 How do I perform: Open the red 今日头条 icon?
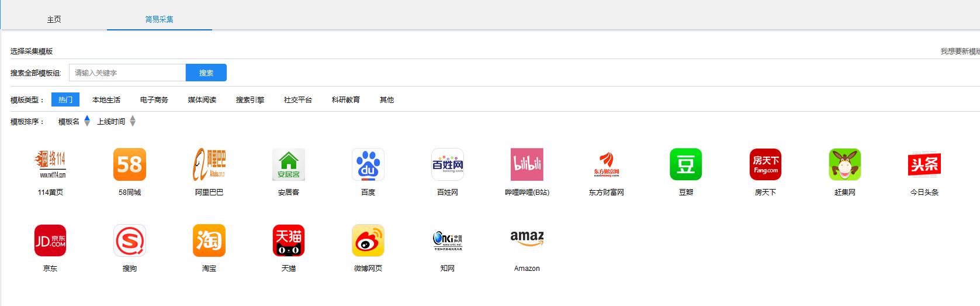point(924,164)
